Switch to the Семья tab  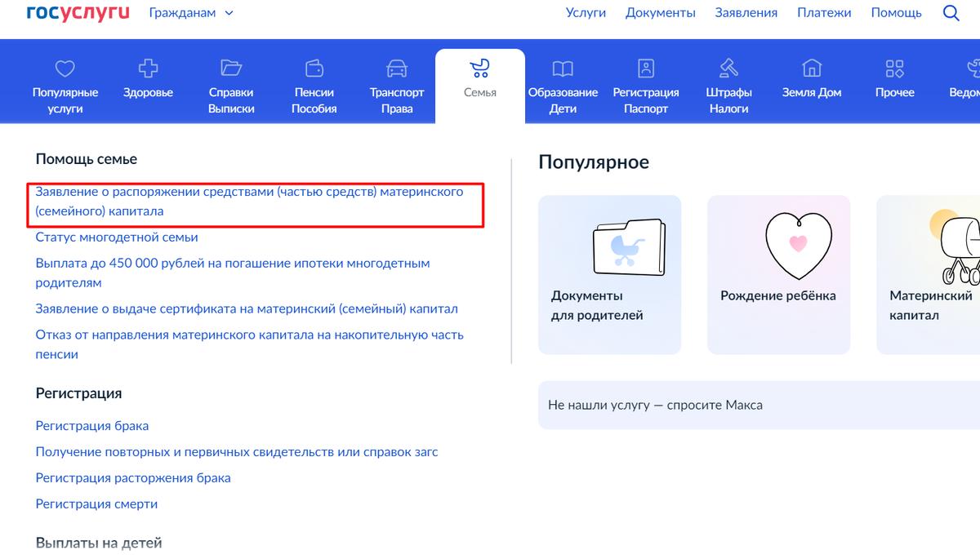(479, 78)
